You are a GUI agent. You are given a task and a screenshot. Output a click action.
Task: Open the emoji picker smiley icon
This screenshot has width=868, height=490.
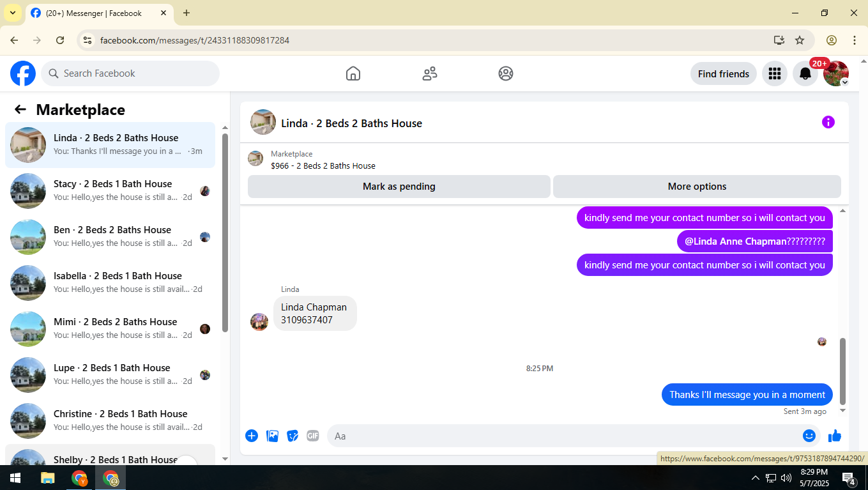[809, 436]
